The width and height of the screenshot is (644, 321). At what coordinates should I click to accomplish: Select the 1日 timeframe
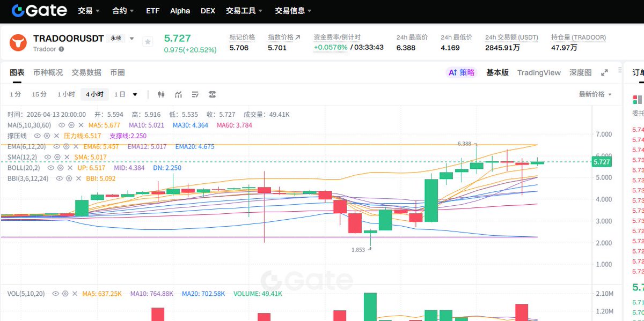(x=120, y=94)
